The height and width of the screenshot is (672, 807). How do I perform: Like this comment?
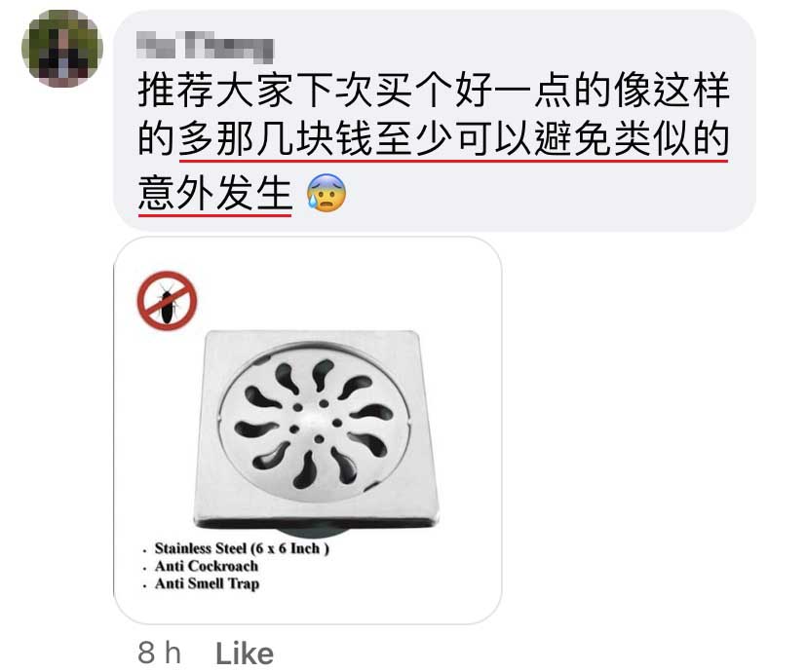[x=245, y=653]
